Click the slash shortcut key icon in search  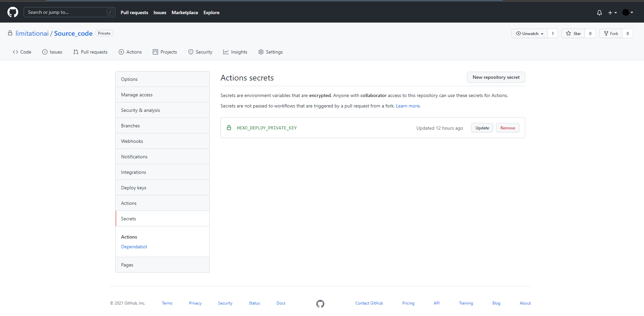(110, 12)
